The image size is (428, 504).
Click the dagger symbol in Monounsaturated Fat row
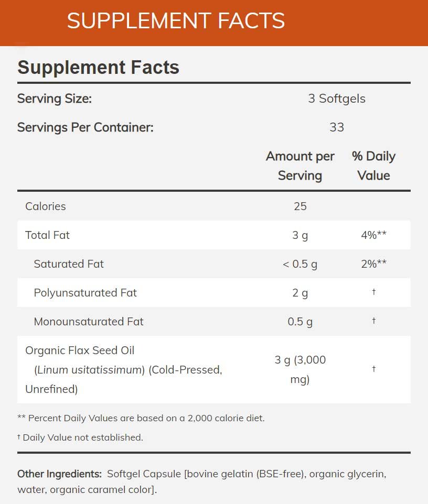click(373, 321)
